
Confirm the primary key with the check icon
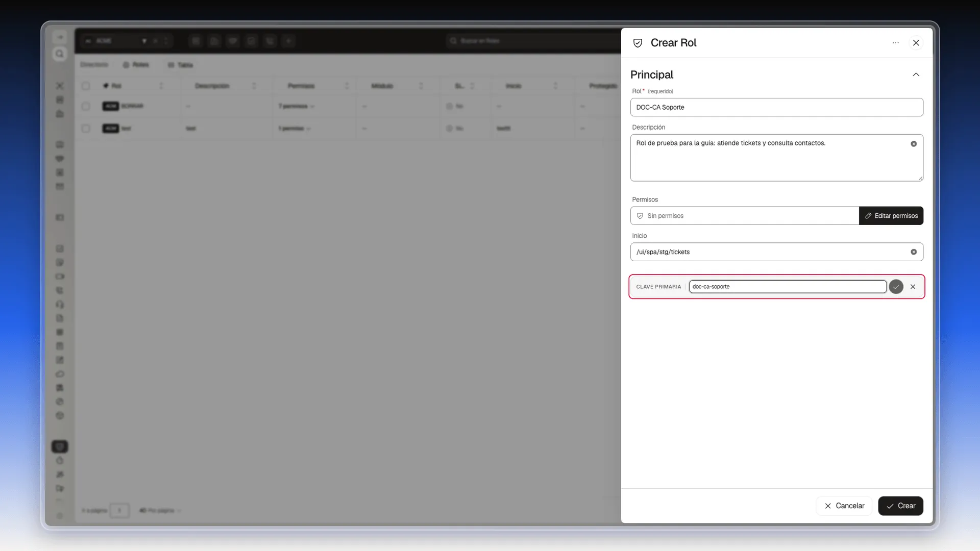(x=896, y=287)
